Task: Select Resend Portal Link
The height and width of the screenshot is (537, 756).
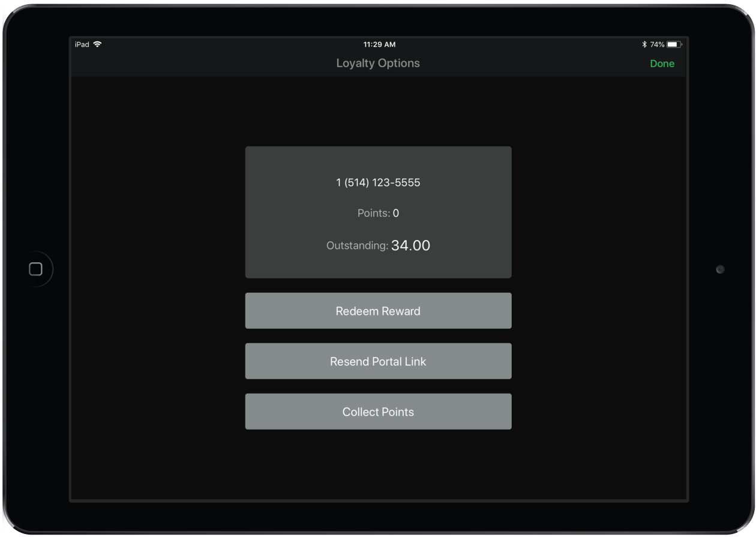Action: 378,361
